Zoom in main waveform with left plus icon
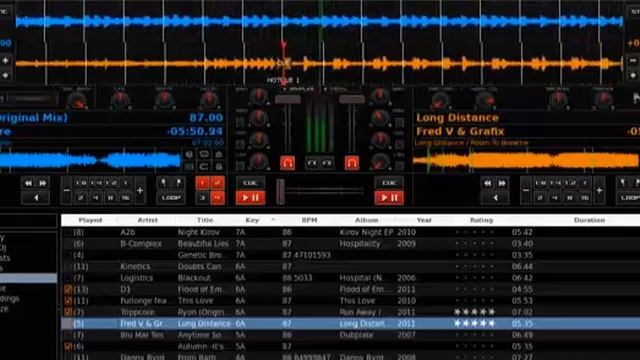The image size is (640, 360). coord(5,61)
